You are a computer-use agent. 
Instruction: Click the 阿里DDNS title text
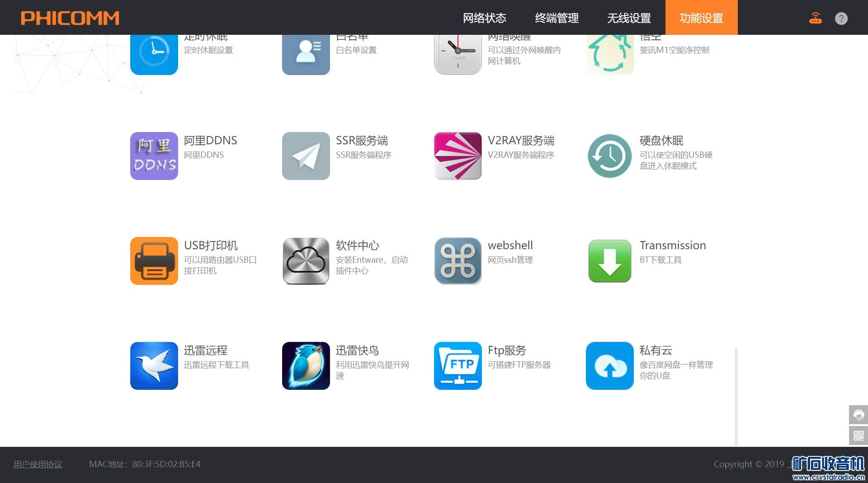(x=211, y=141)
